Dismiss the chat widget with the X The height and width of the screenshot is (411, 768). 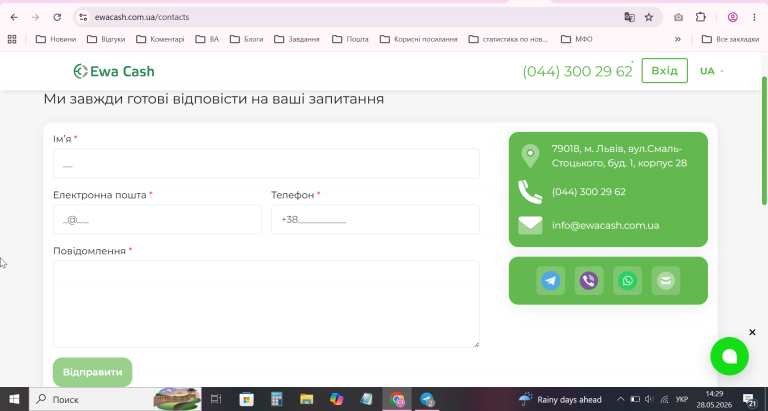[x=752, y=332]
